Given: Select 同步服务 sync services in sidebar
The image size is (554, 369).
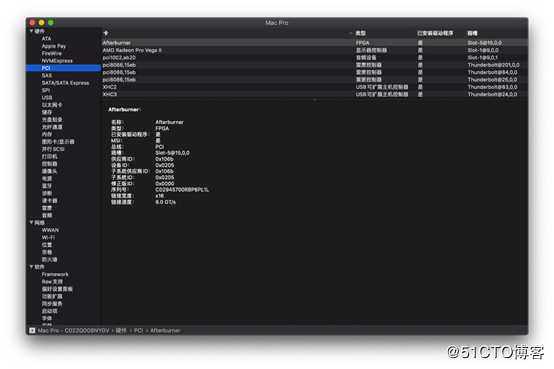Looking at the screenshot, I should tap(52, 304).
